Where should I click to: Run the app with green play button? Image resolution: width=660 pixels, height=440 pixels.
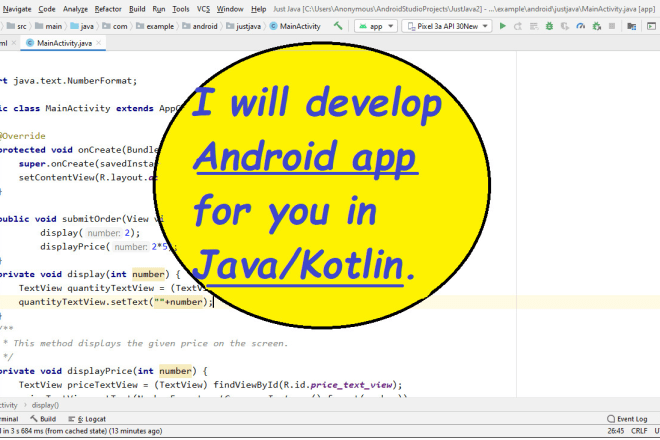point(503,26)
